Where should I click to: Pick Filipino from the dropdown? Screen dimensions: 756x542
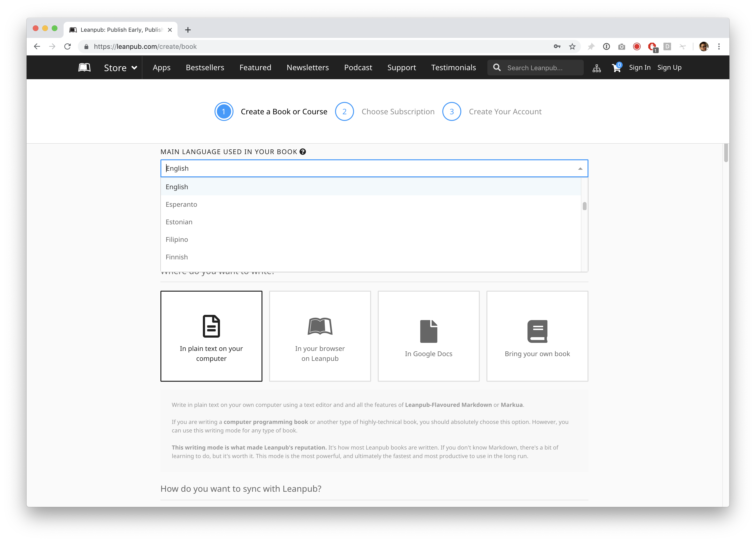pos(371,239)
